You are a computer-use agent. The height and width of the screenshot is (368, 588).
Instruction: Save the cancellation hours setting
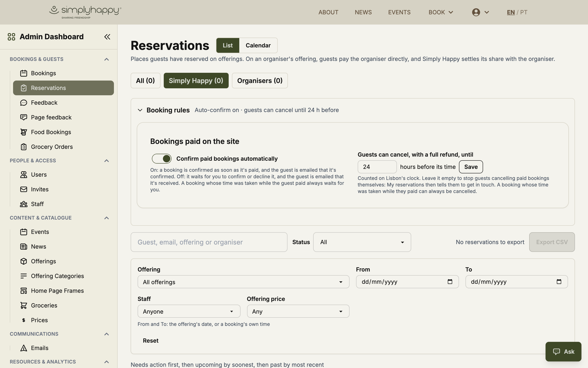(x=471, y=167)
